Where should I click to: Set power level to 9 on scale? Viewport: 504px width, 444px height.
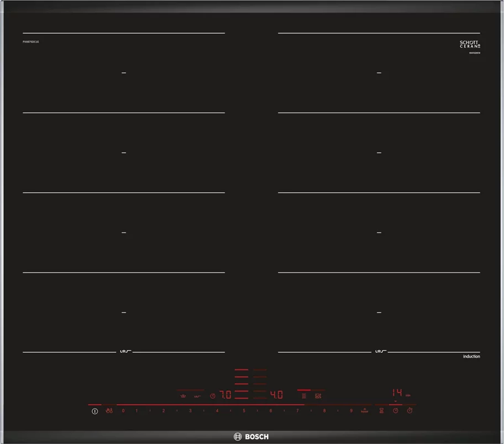[351, 411]
